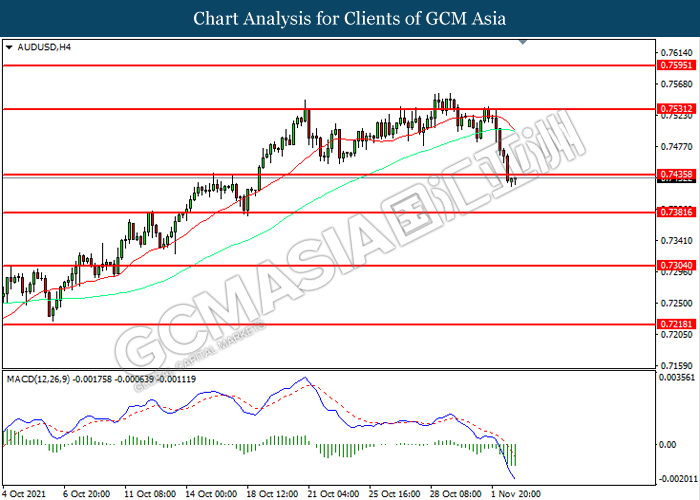Image resolution: width=700 pixels, height=500 pixels.
Task: Click the MACD 0.00 zero scale value
Action: pyautogui.click(x=667, y=445)
